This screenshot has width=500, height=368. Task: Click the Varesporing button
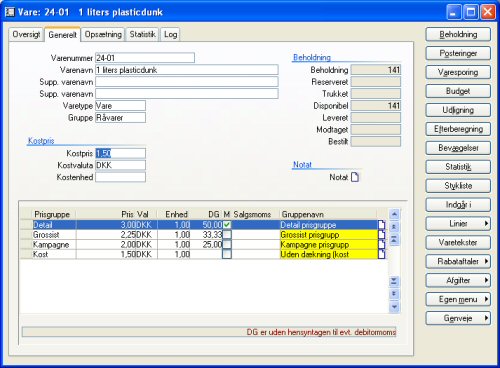tap(458, 72)
